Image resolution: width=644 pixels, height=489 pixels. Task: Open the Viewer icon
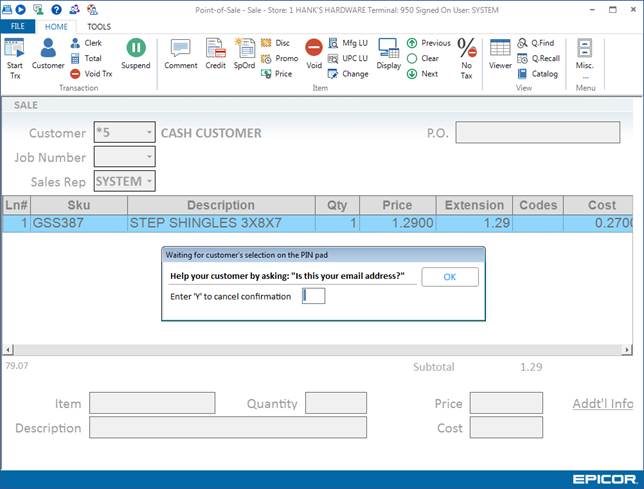500,54
